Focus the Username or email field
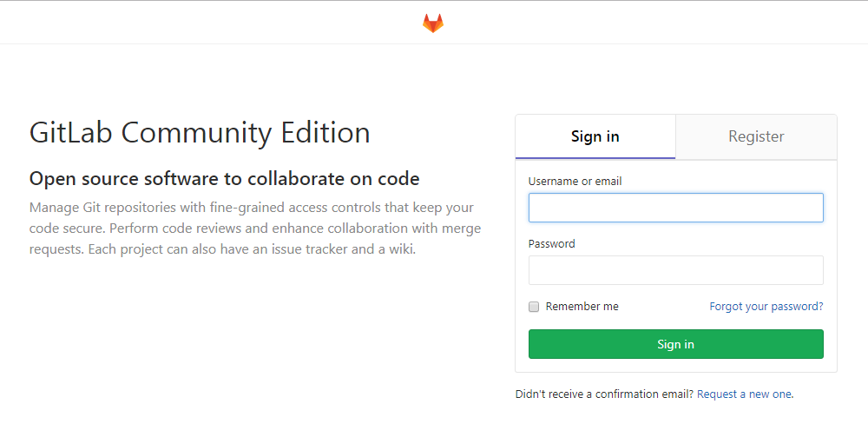This screenshot has width=868, height=424. coord(676,208)
